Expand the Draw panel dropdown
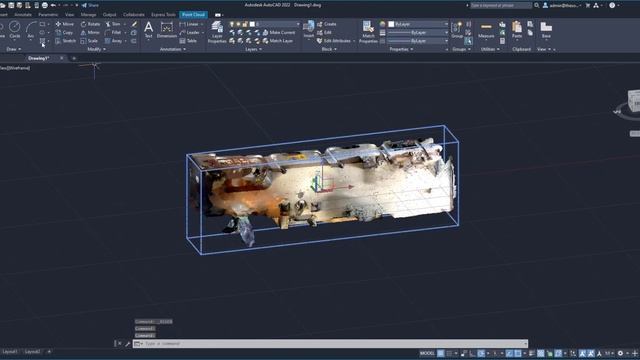This screenshot has height=360, width=640. (14, 49)
